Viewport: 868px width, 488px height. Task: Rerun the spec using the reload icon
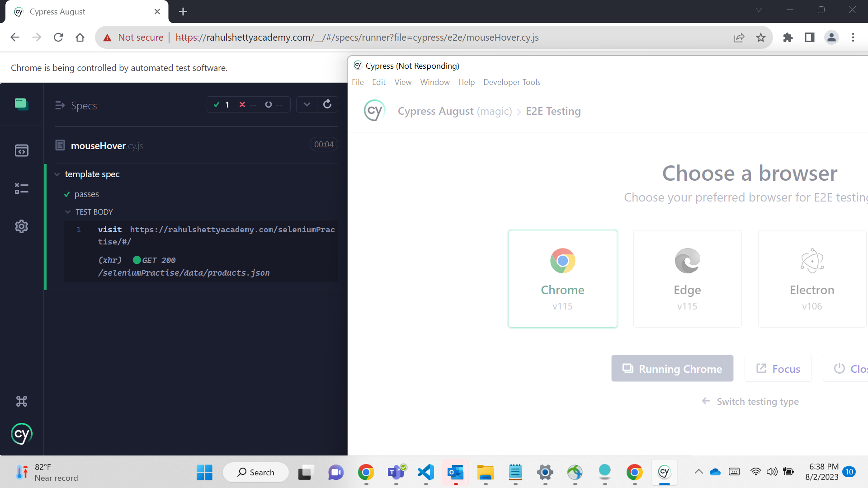pyautogui.click(x=327, y=104)
